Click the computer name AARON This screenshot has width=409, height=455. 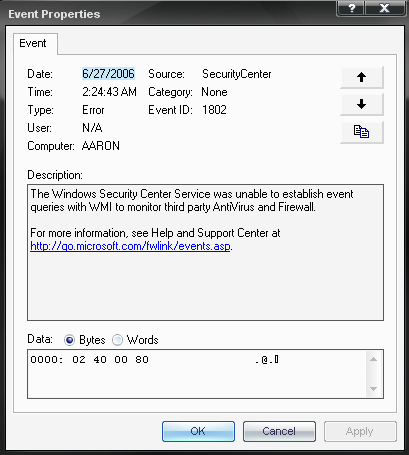(101, 146)
